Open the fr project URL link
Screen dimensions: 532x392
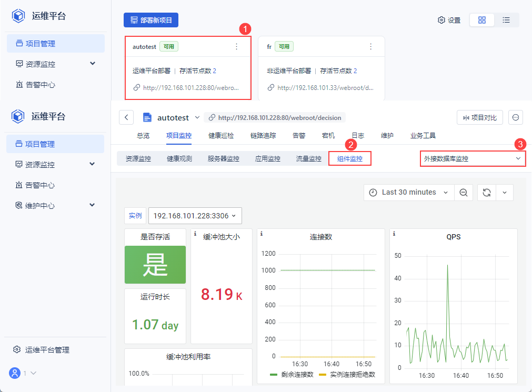pos(325,87)
